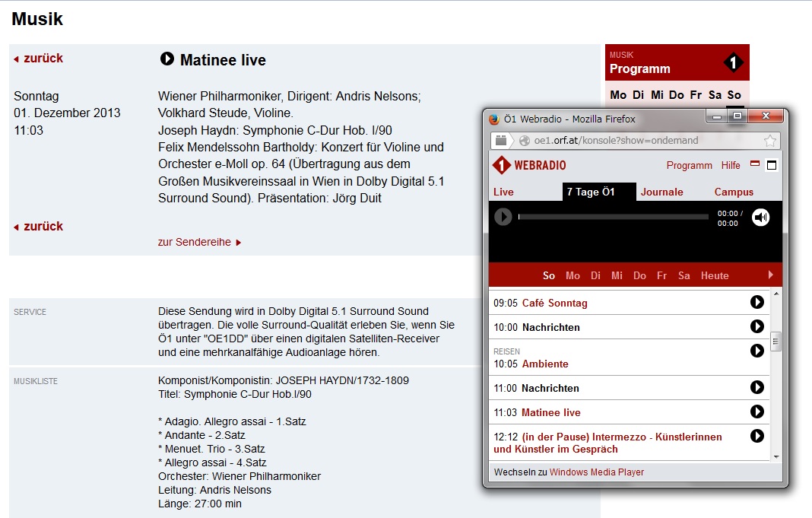This screenshot has width=812, height=518.
Task: Play the 10:00 Nachrichten entry
Action: coord(757,326)
